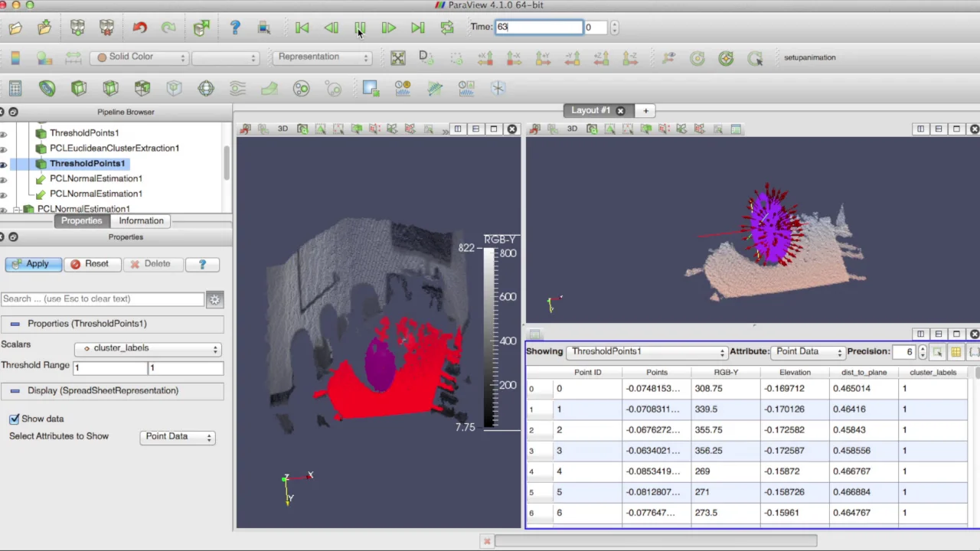Pause the animation playback
Viewport: 980px width, 551px height.
point(360,28)
